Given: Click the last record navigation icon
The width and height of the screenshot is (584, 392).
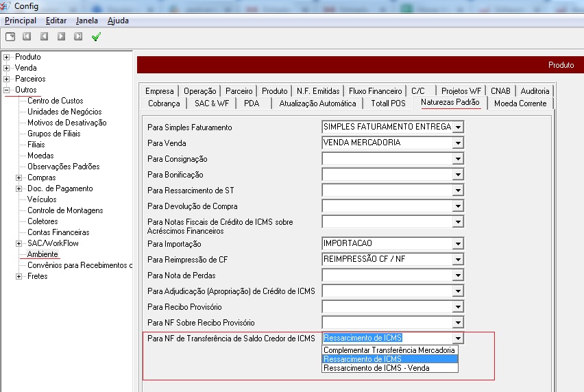Looking at the screenshot, I should pyautogui.click(x=78, y=36).
